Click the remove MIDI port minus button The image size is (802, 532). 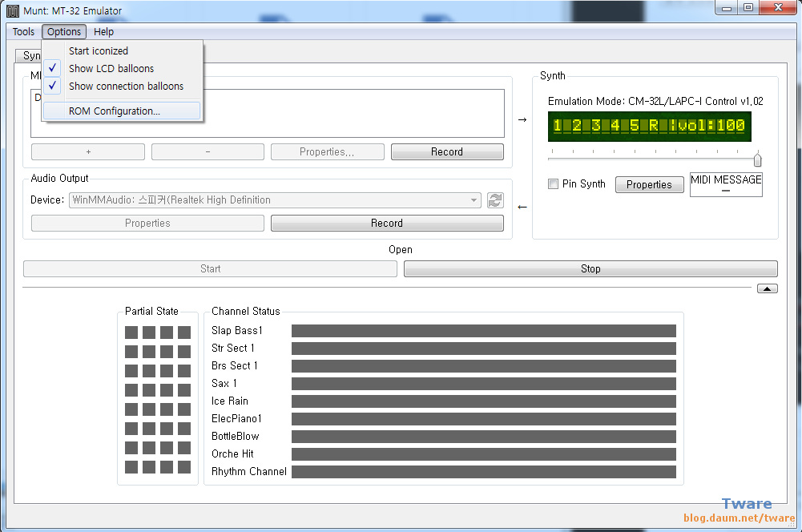(x=208, y=152)
